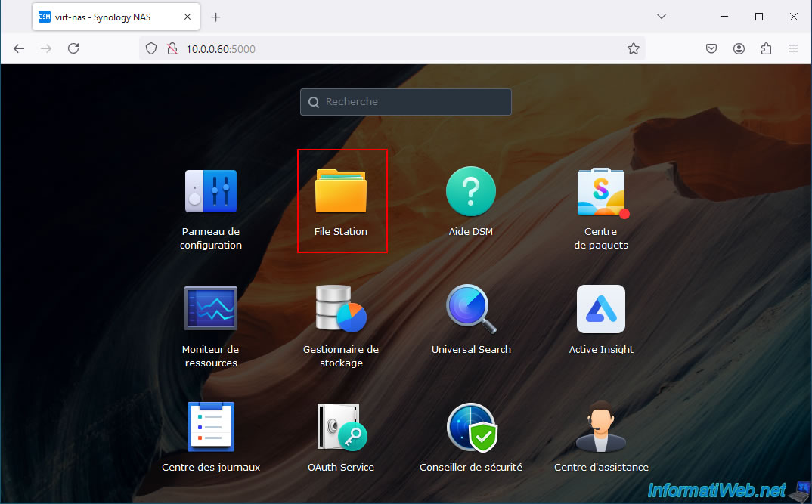Go back with browser back arrow
Screen dimensions: 812x504
[19, 48]
